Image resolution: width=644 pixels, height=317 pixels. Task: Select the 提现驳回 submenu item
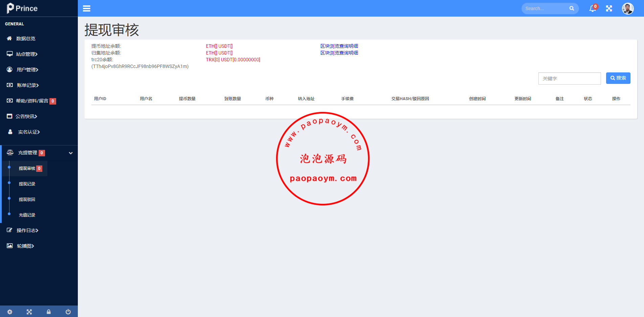27,200
